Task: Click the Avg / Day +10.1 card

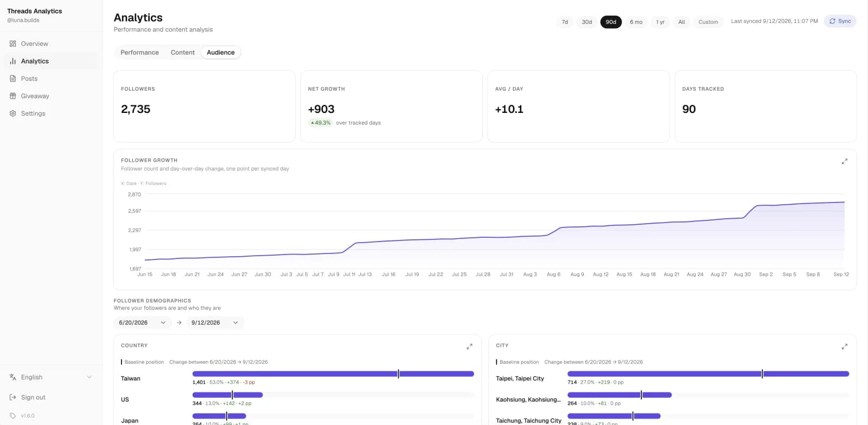Action: [x=578, y=106]
